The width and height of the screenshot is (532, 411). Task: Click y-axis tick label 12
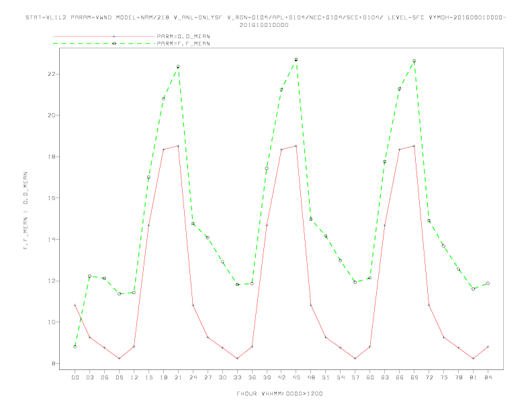click(52, 281)
